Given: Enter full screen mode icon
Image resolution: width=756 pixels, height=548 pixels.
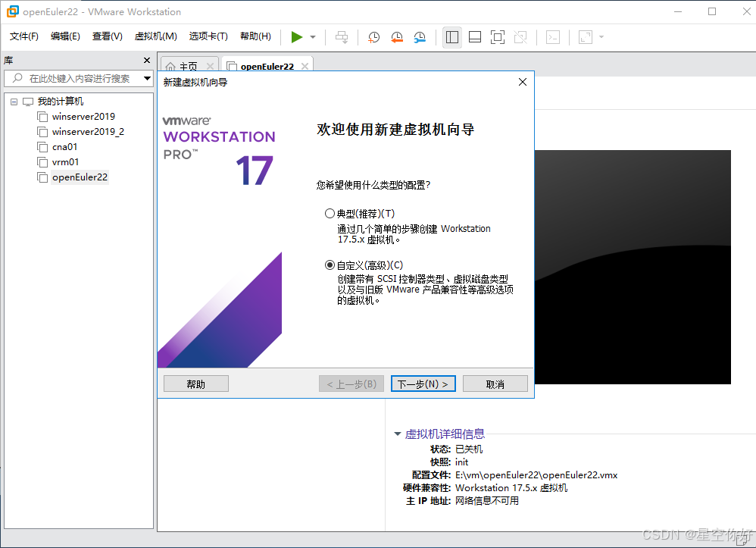Looking at the screenshot, I should click(498, 37).
